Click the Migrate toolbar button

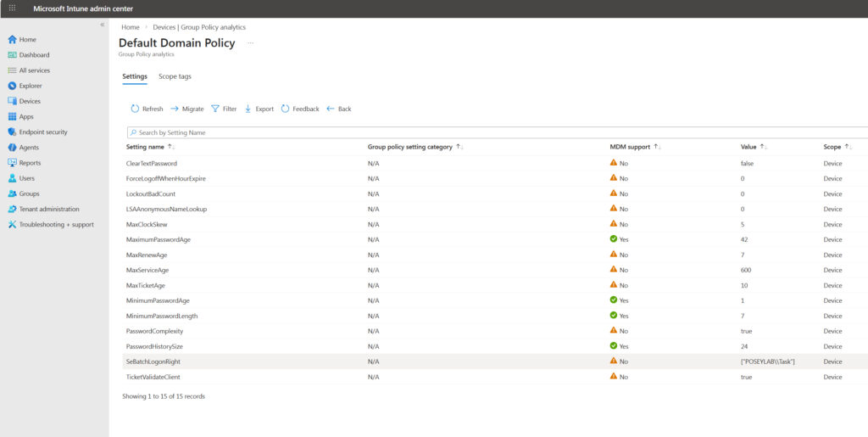coord(186,109)
